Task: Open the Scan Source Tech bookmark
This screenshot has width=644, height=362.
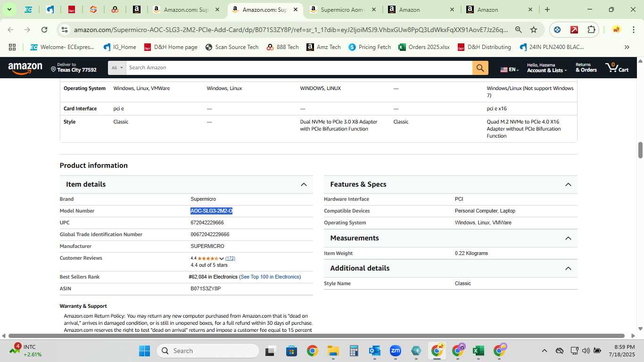Action: point(232,47)
